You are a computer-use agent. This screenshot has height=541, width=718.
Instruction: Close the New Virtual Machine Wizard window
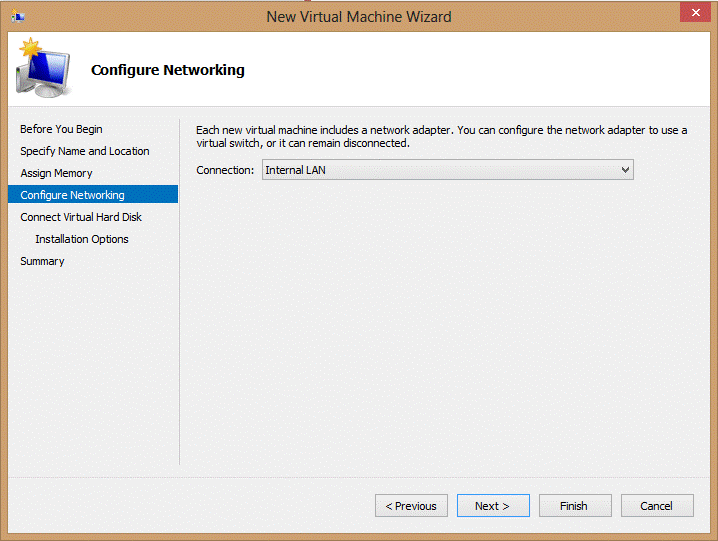click(x=694, y=15)
